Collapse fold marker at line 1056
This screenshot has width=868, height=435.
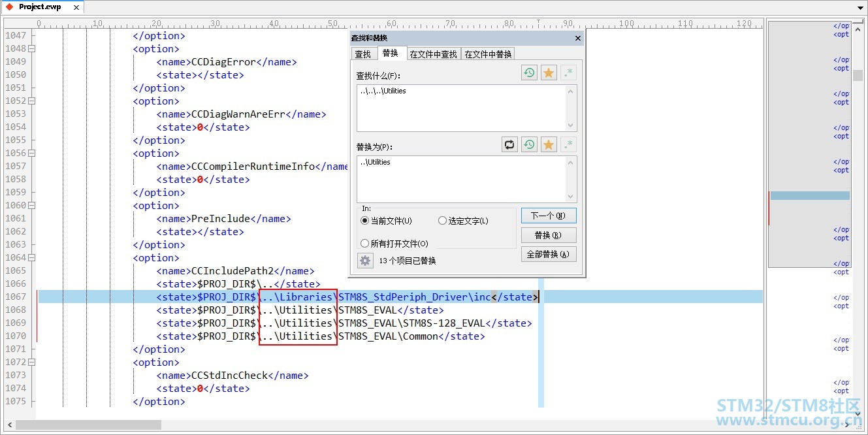pos(31,153)
